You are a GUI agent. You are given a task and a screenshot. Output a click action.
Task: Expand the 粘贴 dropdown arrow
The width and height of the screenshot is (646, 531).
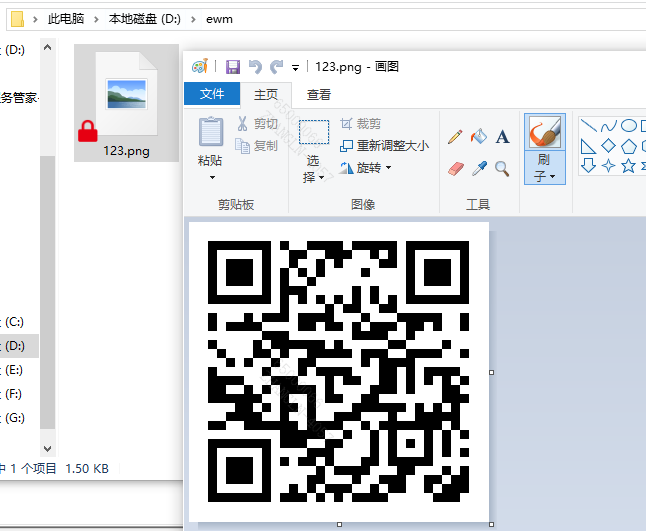point(212,178)
